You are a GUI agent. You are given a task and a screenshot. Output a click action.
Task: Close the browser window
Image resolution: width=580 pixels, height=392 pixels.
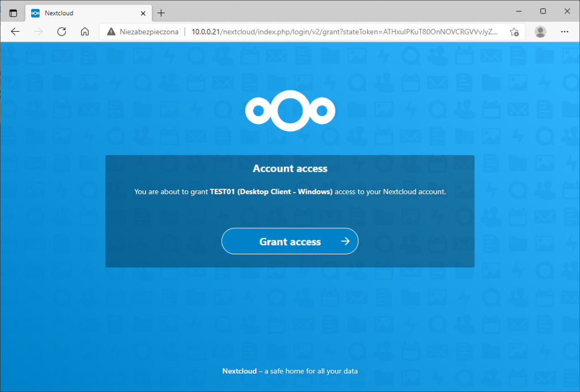click(x=567, y=11)
